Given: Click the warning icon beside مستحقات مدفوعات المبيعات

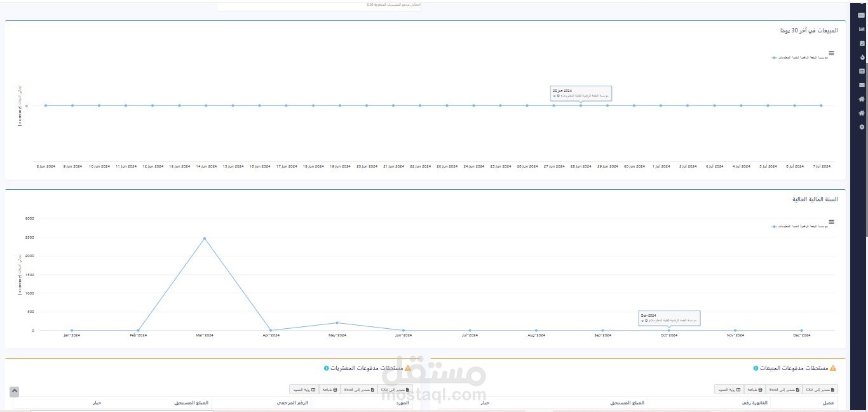Looking at the screenshot, I should (833, 368).
